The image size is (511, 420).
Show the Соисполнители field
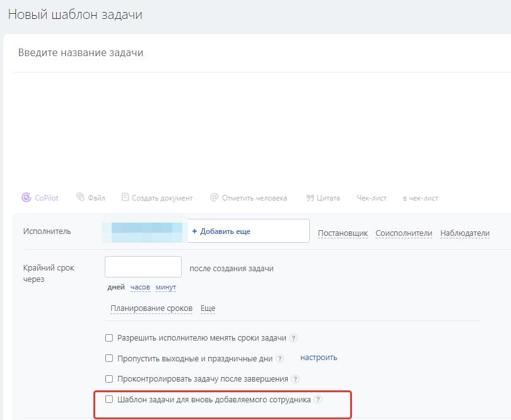404,233
